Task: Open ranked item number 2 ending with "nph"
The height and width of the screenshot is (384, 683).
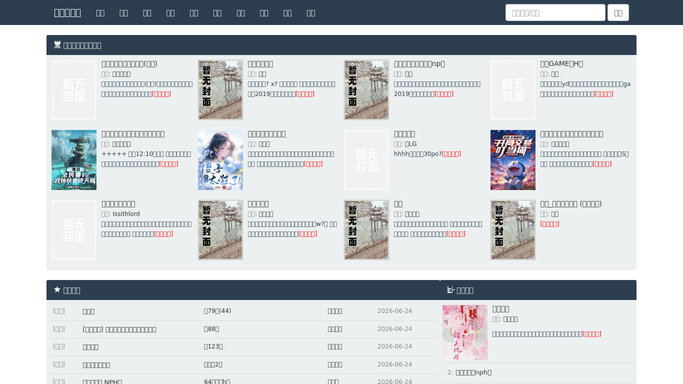Action: click(x=473, y=372)
